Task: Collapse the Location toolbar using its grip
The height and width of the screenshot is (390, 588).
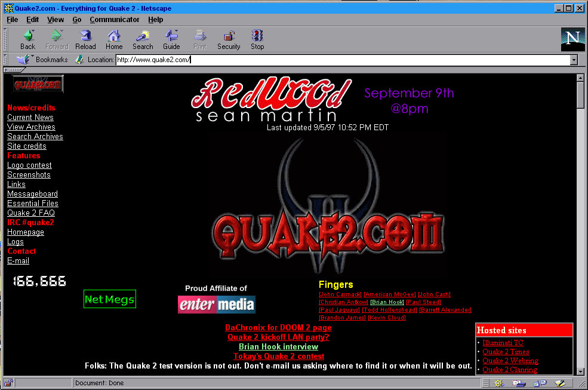Action: (5, 59)
